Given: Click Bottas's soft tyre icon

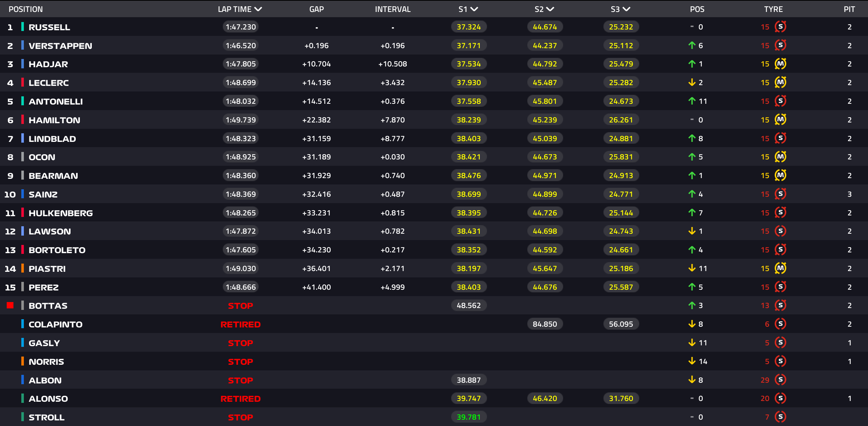Looking at the screenshot, I should (x=780, y=305).
